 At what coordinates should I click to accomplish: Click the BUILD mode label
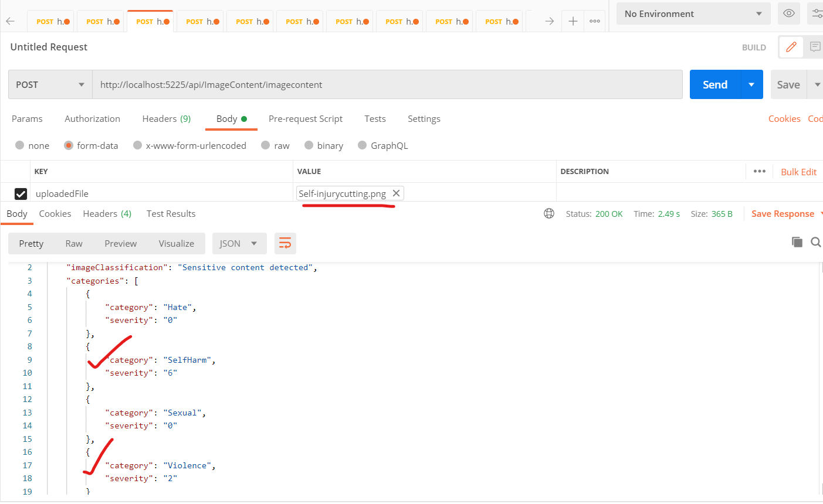tap(754, 47)
